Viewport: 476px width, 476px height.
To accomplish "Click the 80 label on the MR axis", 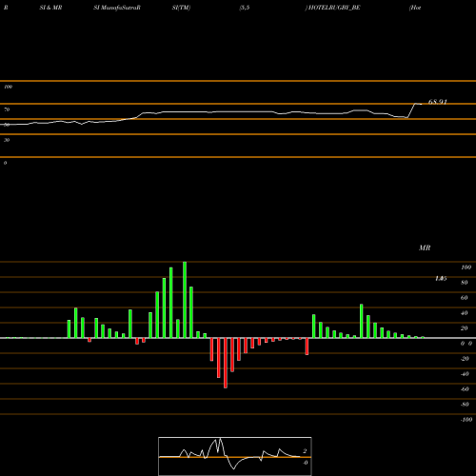I will pos(465,283).
